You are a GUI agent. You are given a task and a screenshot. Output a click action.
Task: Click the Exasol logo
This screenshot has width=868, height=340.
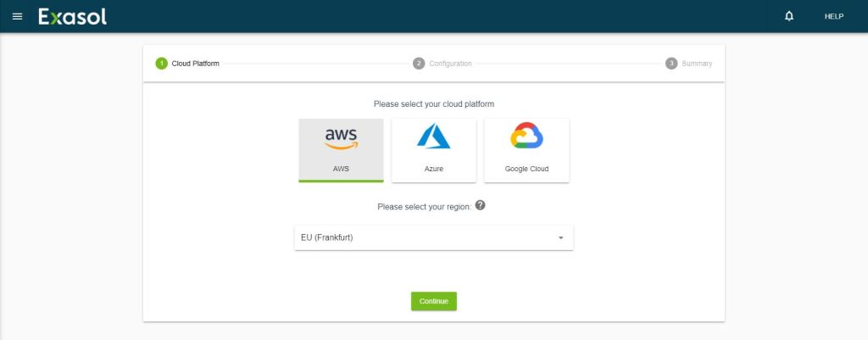coord(73,17)
